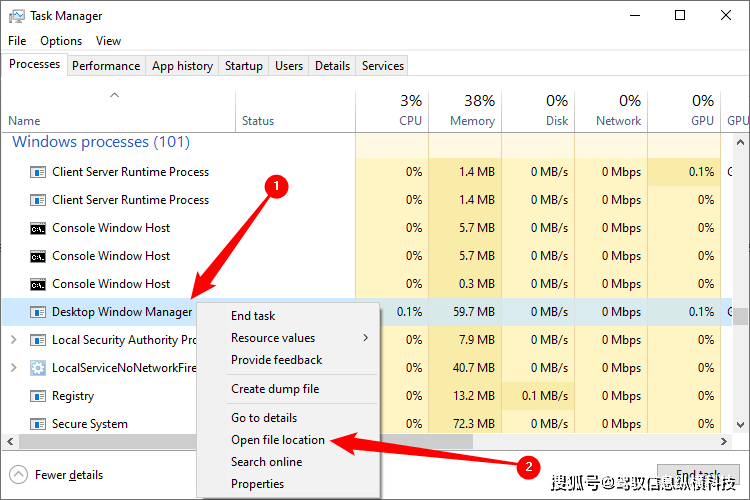Open Resource values submenu arrow
Image resolution: width=750 pixels, height=500 pixels.
366,338
